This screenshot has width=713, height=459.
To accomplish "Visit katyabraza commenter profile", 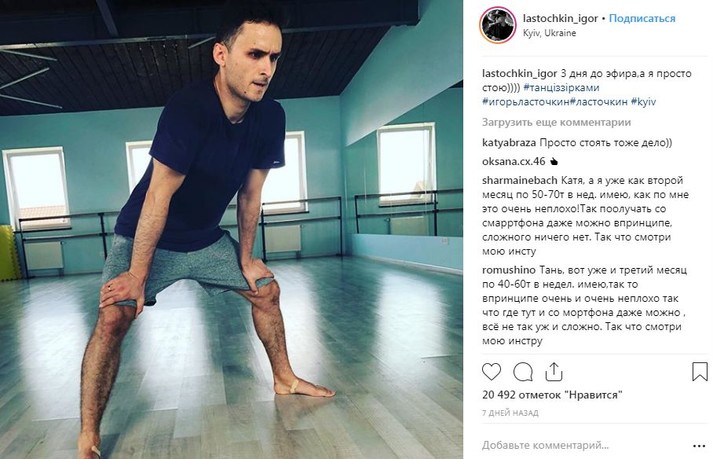I will pyautogui.click(x=509, y=143).
